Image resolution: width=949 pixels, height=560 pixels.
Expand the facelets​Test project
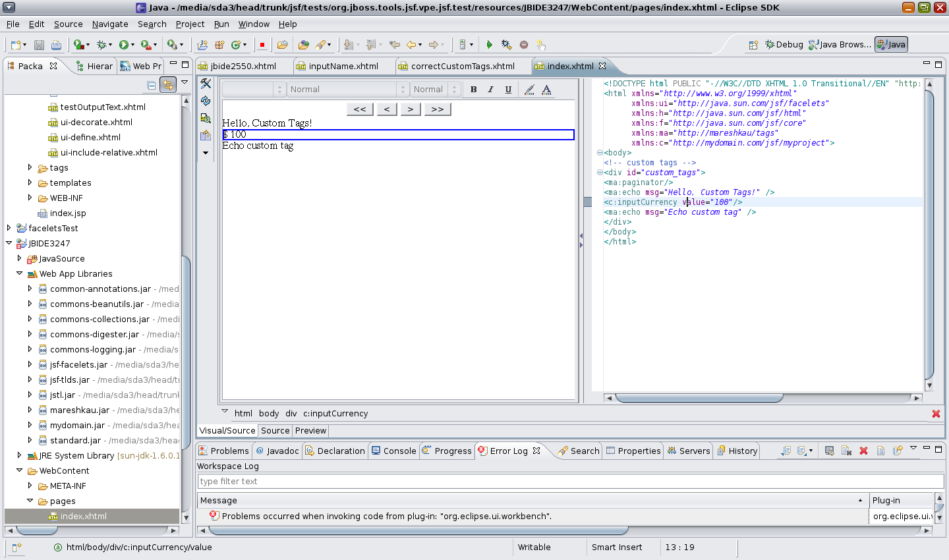point(9,228)
